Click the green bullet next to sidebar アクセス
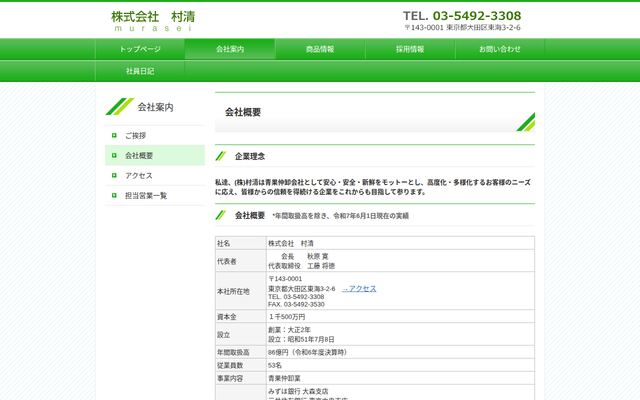 tap(114, 175)
